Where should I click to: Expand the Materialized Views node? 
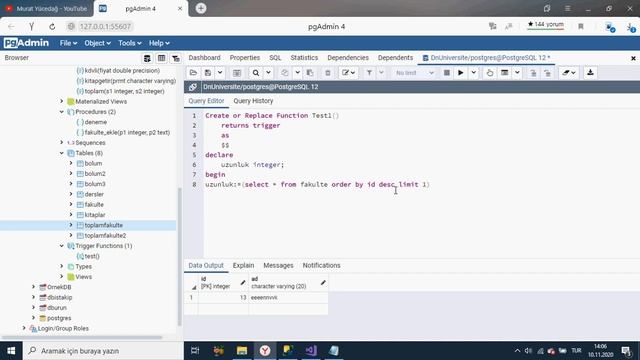62,101
